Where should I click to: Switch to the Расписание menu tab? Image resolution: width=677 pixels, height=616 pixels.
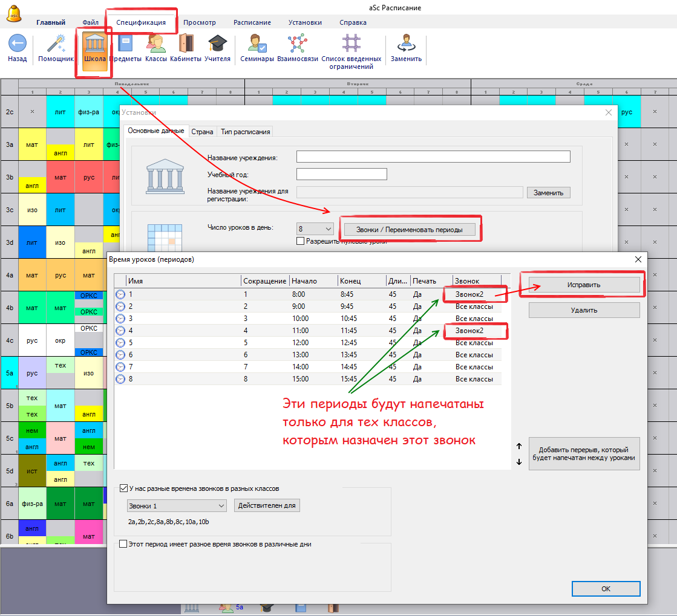coord(252,22)
